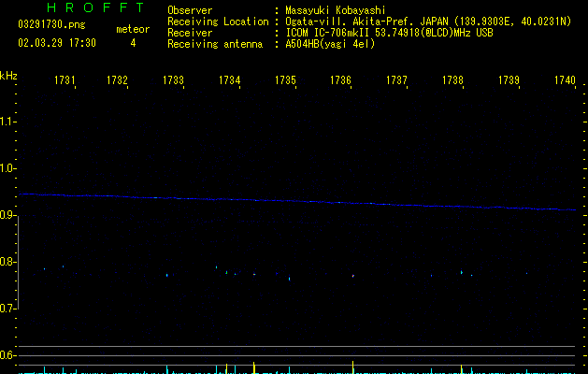Click the 0.6 kHz frequency label
588x374 pixels.
tap(7, 355)
